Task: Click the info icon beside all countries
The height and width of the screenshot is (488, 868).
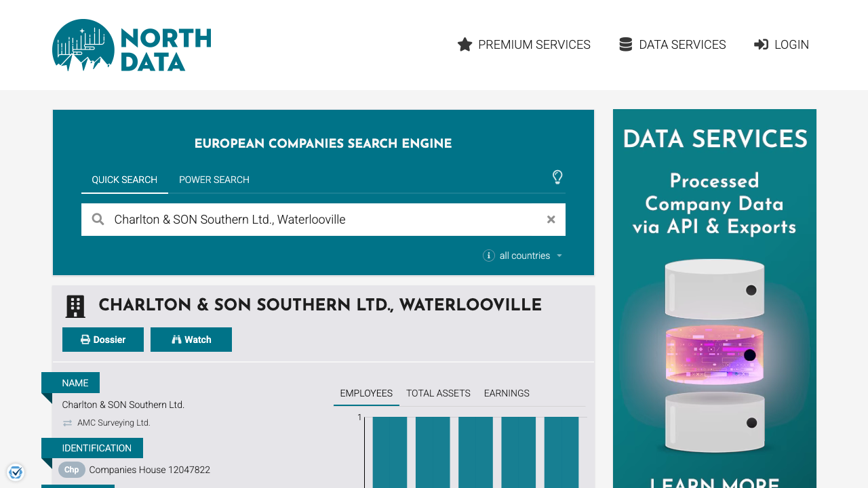Action: point(489,256)
